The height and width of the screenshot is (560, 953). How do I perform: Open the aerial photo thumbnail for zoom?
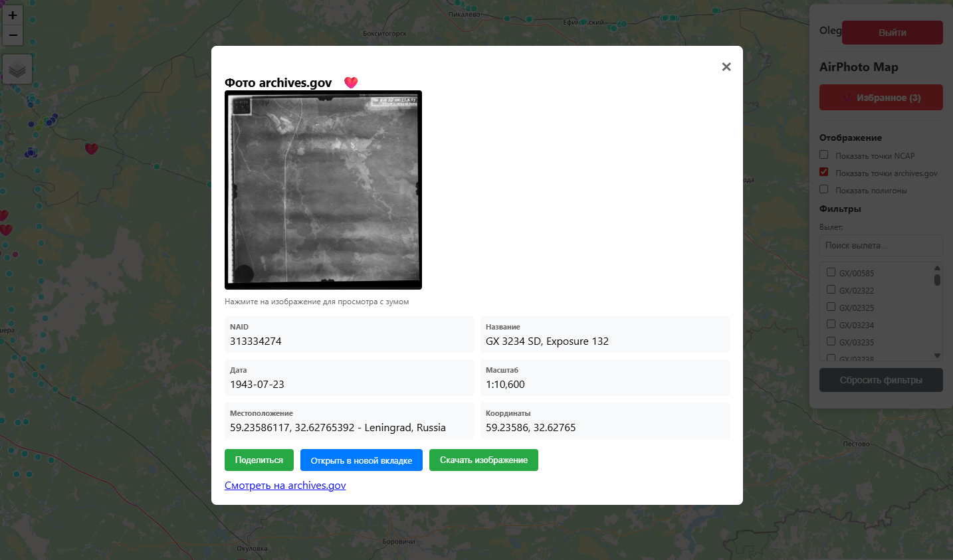coord(323,190)
